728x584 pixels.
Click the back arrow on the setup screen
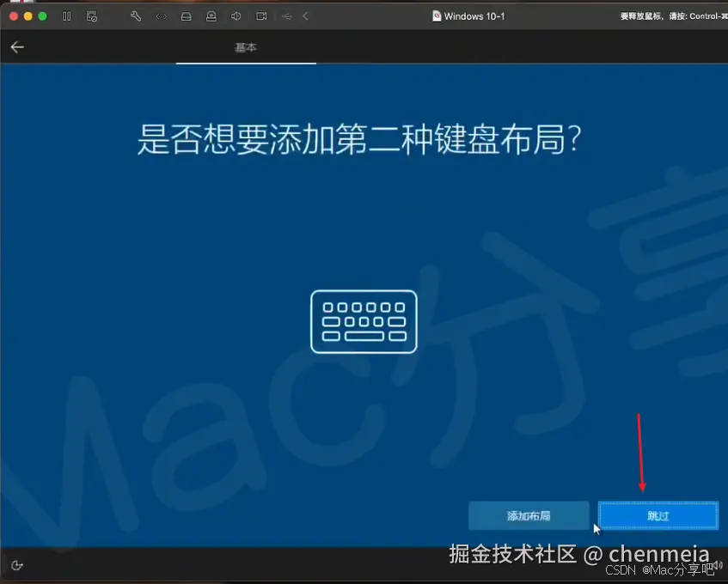[x=17, y=47]
